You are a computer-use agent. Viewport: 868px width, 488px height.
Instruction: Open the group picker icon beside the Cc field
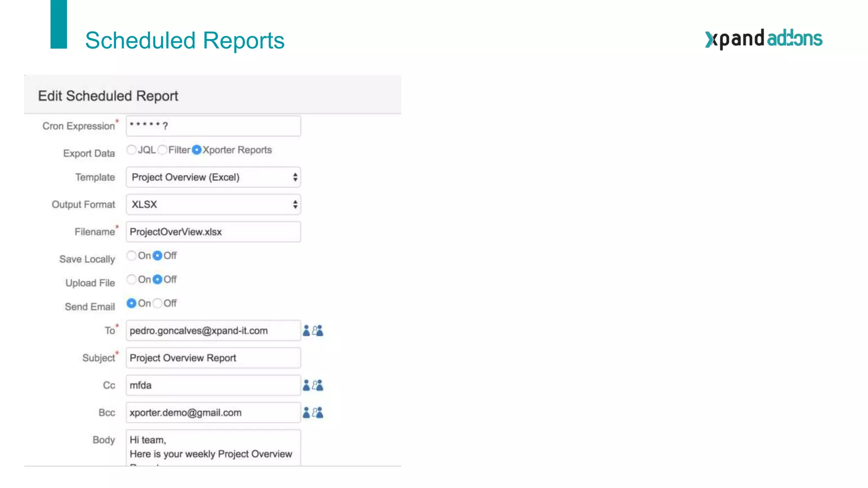(x=318, y=385)
